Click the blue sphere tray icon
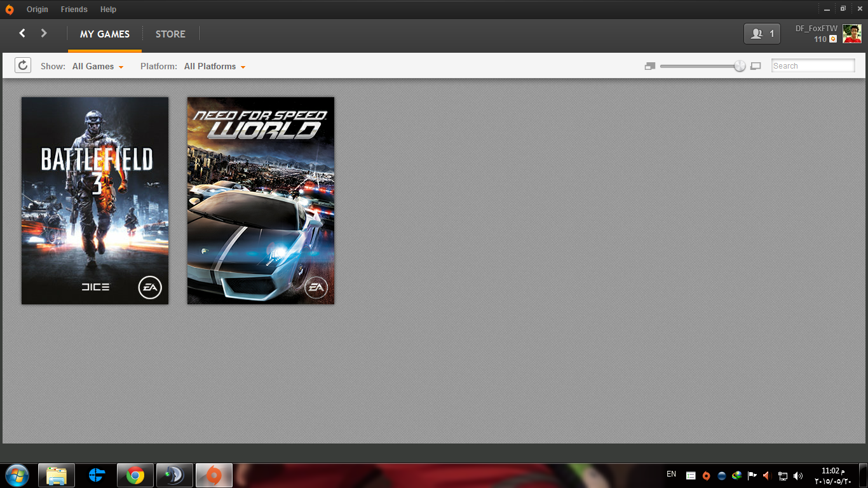868x488 pixels. [x=722, y=475]
